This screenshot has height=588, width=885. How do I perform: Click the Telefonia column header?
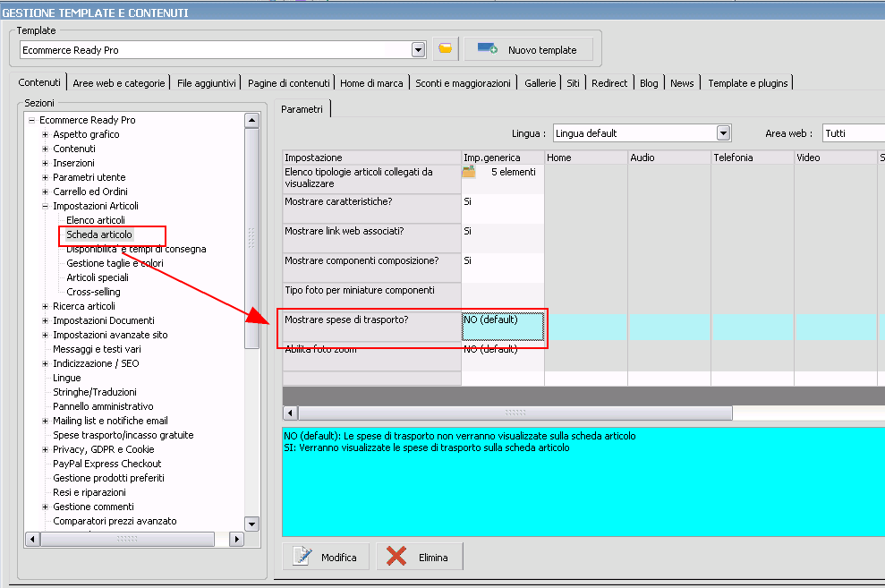coord(753,158)
